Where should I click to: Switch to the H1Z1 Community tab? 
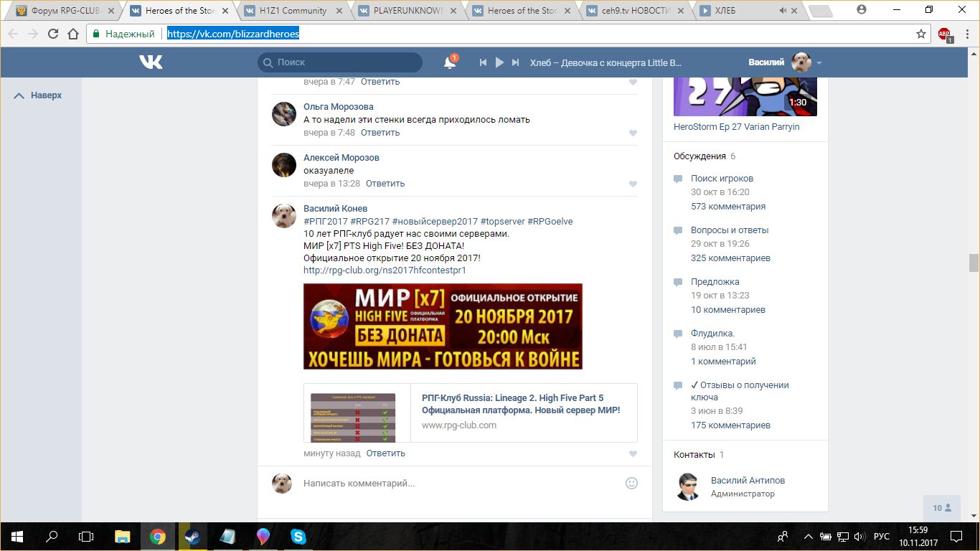tap(293, 11)
